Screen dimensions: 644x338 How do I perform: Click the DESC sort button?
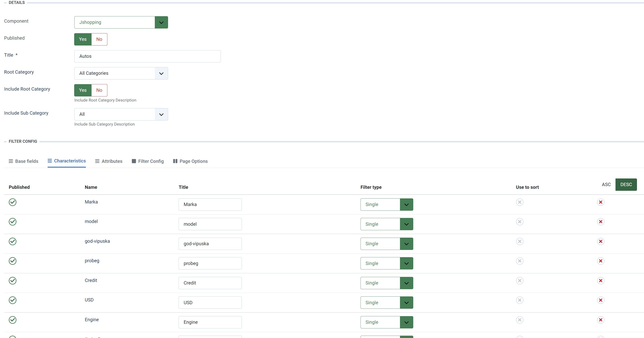(x=626, y=185)
